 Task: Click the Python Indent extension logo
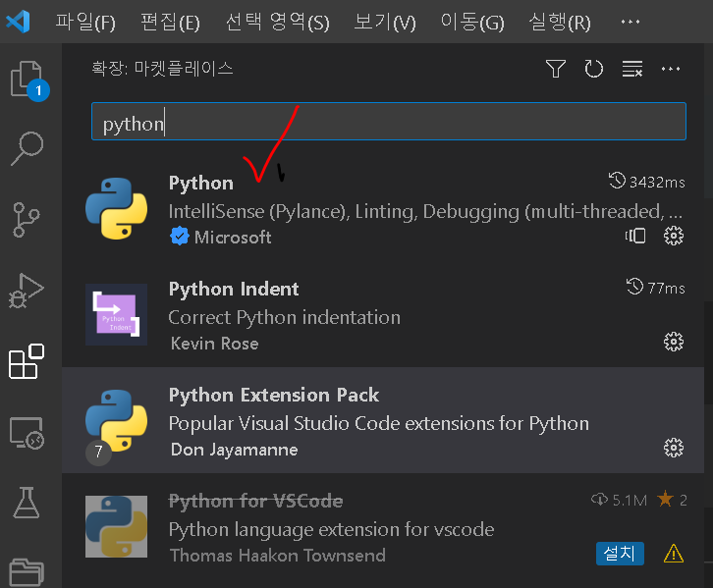[x=117, y=314]
